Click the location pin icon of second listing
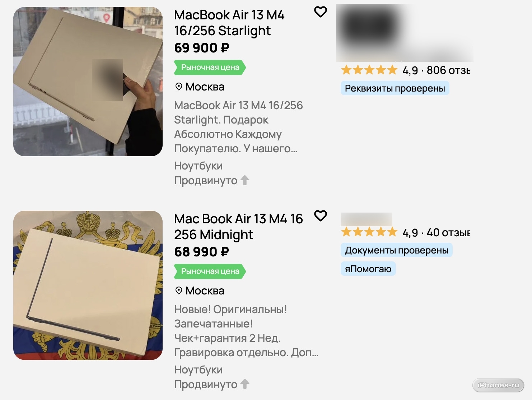Image resolution: width=532 pixels, height=400 pixels. tap(179, 290)
